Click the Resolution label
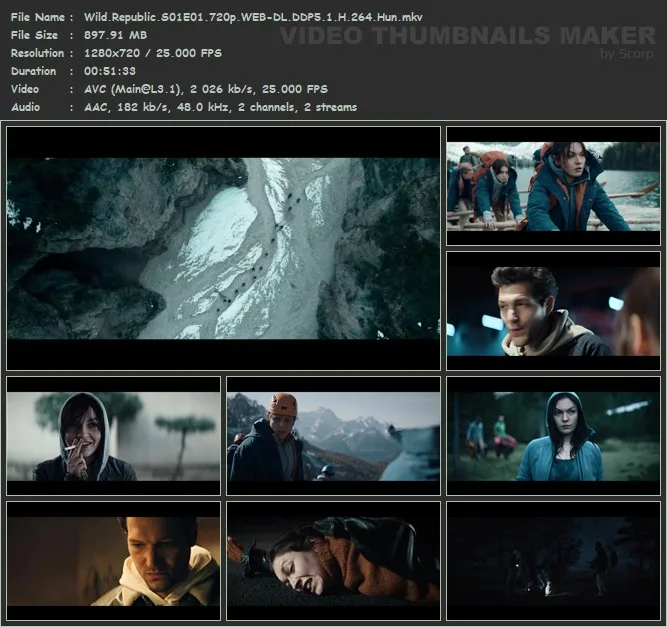The width and height of the screenshot is (667, 627). (37, 53)
